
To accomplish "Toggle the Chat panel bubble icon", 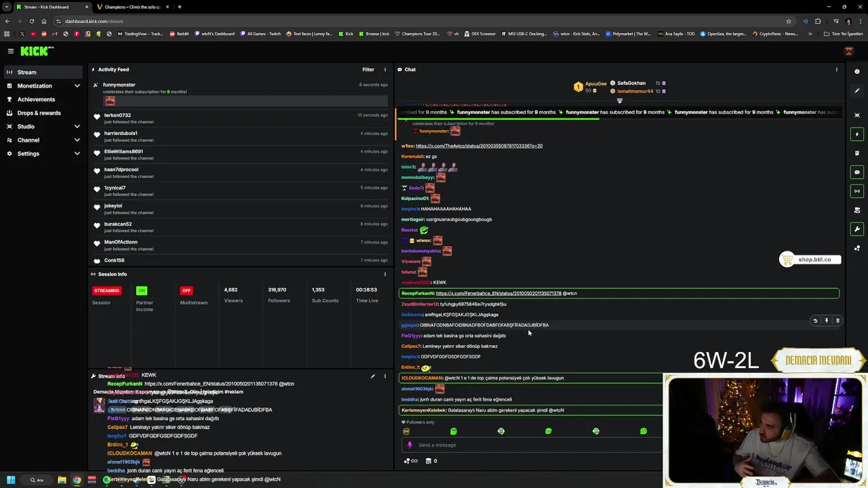I will point(857,172).
